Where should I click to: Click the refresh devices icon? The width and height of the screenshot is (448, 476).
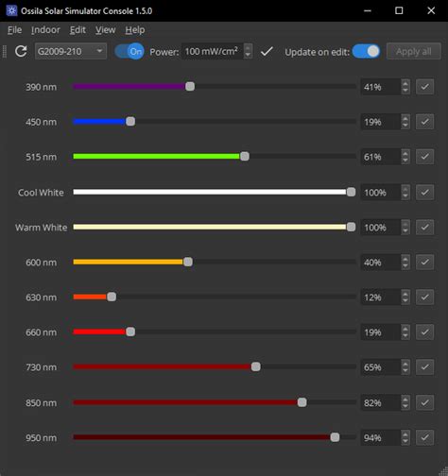click(x=21, y=51)
